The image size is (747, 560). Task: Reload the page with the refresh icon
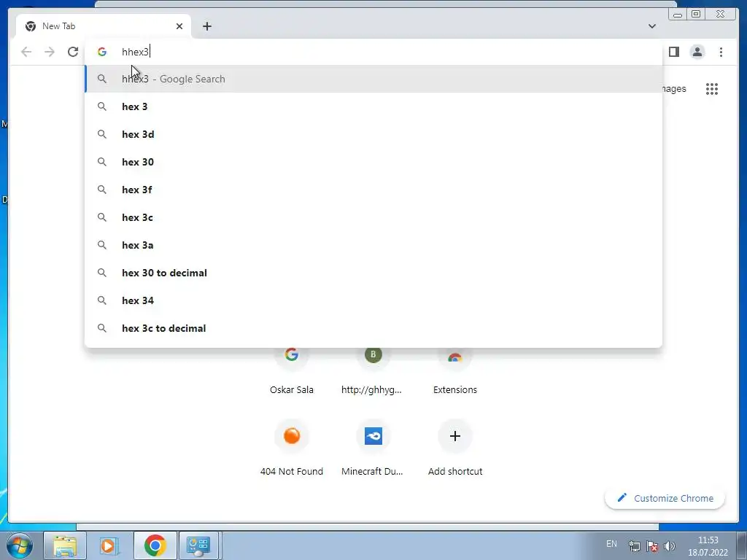point(73,52)
